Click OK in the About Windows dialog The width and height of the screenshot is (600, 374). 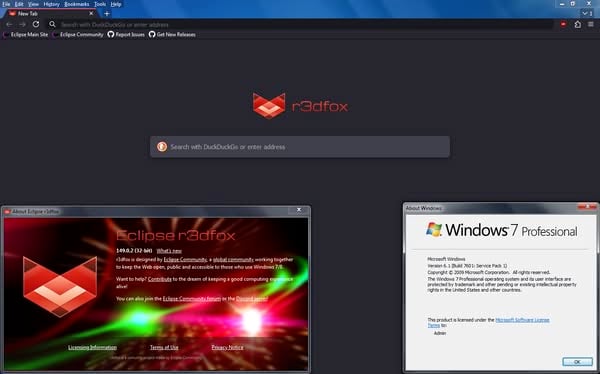point(577,361)
